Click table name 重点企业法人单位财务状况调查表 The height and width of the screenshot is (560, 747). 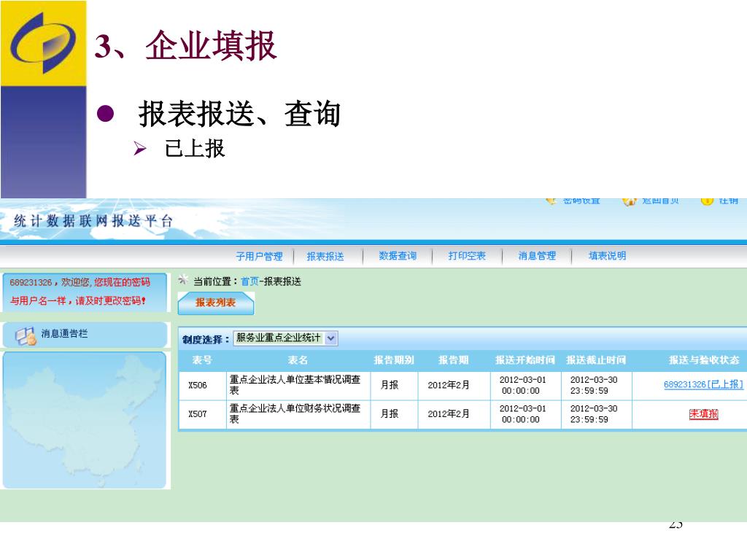[x=295, y=414]
